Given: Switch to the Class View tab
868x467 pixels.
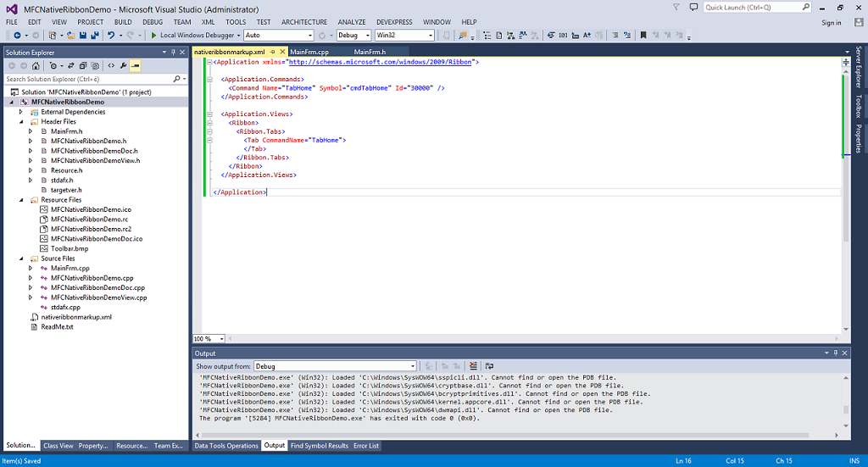Looking at the screenshot, I should tap(58, 446).
